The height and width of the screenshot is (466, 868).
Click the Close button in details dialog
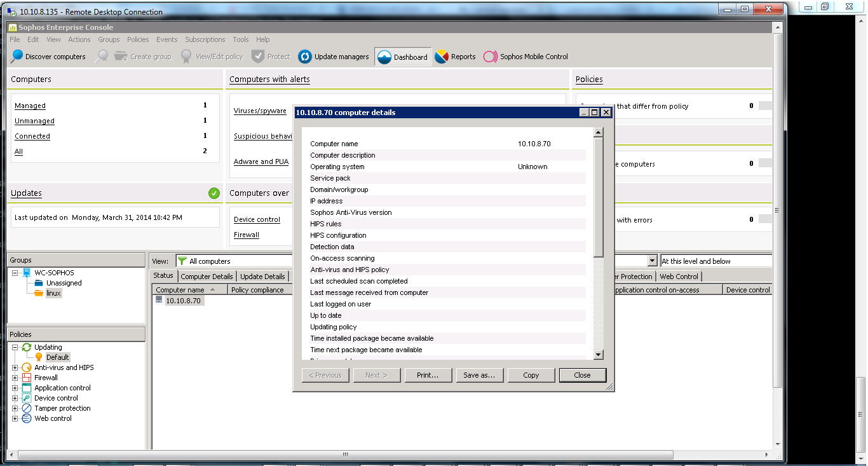coord(583,375)
